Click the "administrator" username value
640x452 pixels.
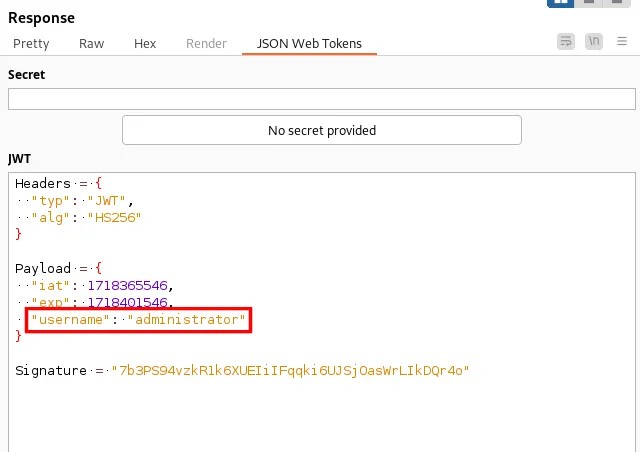point(187,319)
